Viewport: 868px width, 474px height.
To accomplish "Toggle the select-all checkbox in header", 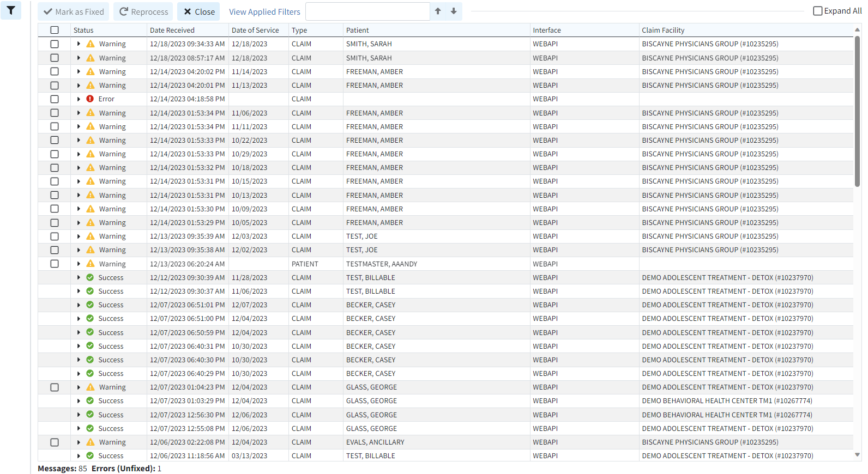I will point(55,31).
